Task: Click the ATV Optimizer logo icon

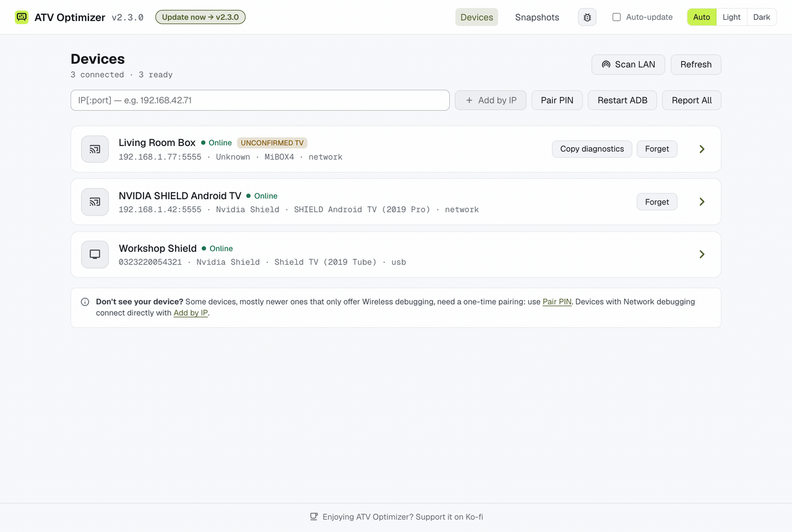Action: tap(22, 17)
